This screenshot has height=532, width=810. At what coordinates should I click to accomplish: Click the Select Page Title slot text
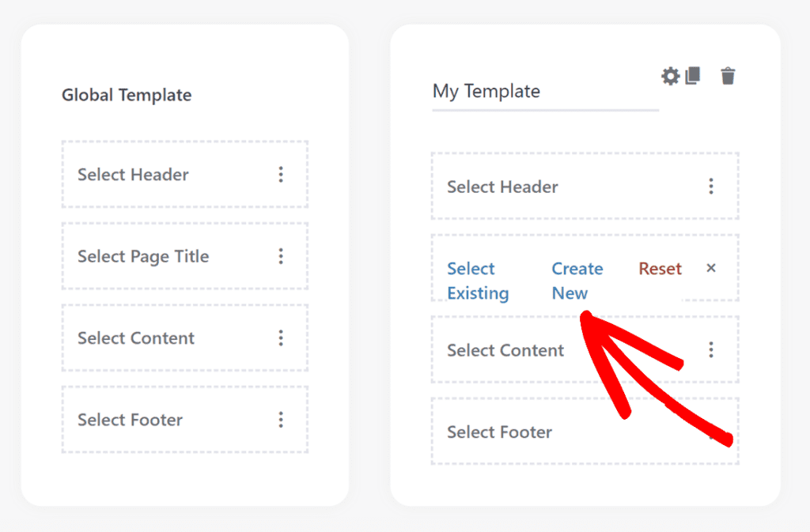143,256
